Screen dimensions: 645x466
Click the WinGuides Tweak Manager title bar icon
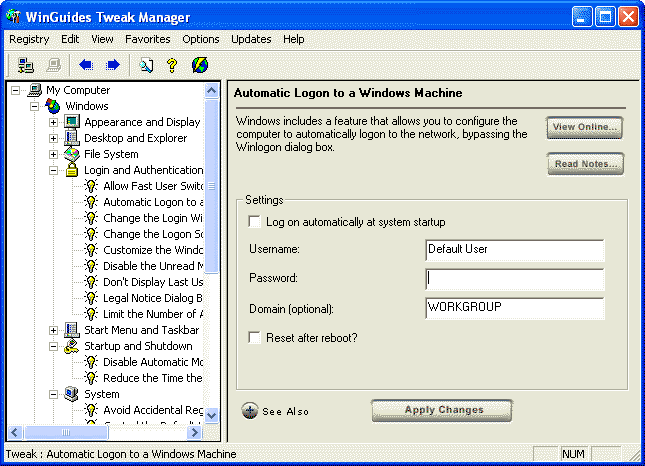pos(13,17)
